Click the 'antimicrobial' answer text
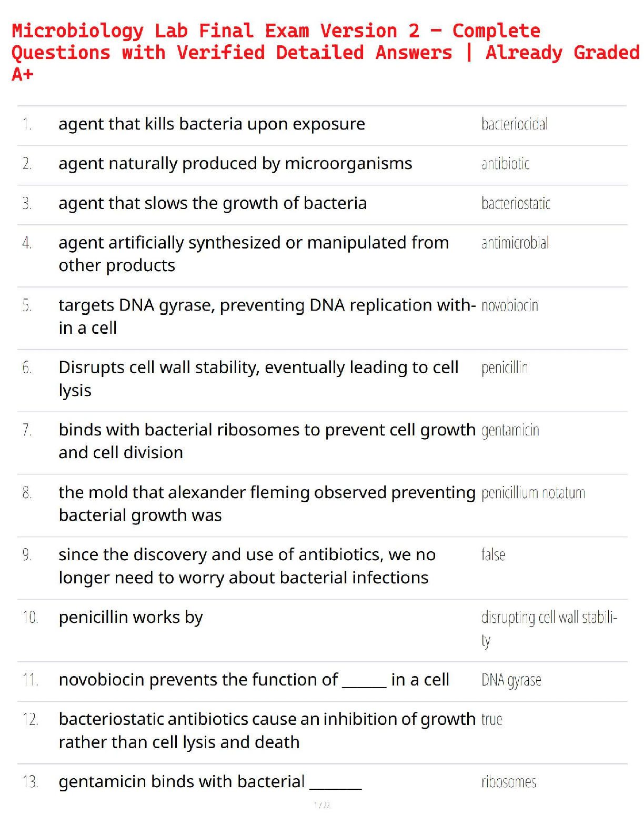 [x=515, y=243]
